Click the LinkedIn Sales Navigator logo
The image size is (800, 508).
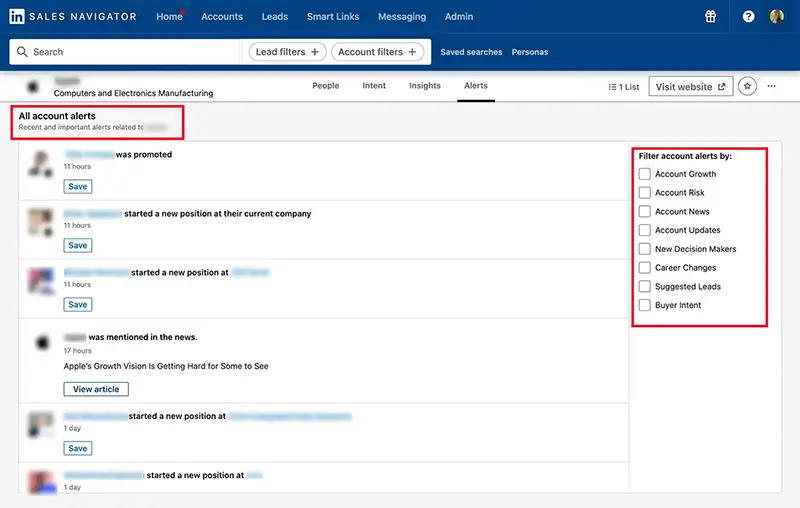click(72, 16)
